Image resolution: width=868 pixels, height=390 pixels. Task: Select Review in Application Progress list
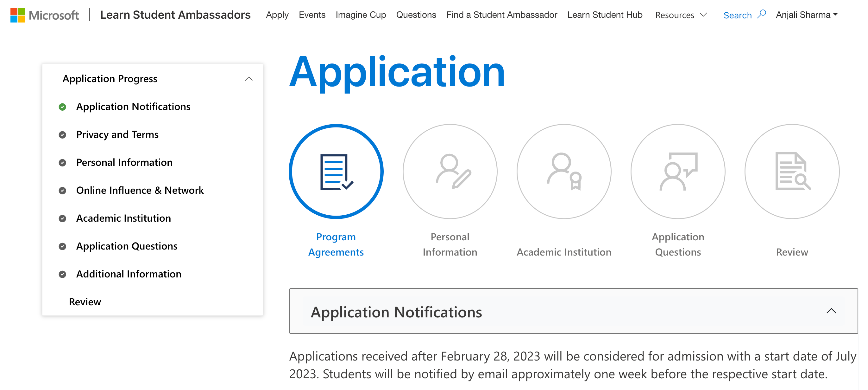coord(85,302)
